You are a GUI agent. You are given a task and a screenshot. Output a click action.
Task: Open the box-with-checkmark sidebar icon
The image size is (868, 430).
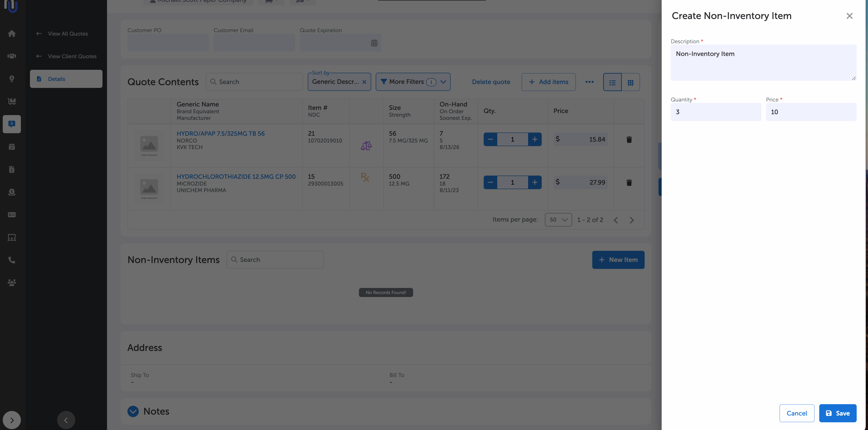click(x=12, y=147)
